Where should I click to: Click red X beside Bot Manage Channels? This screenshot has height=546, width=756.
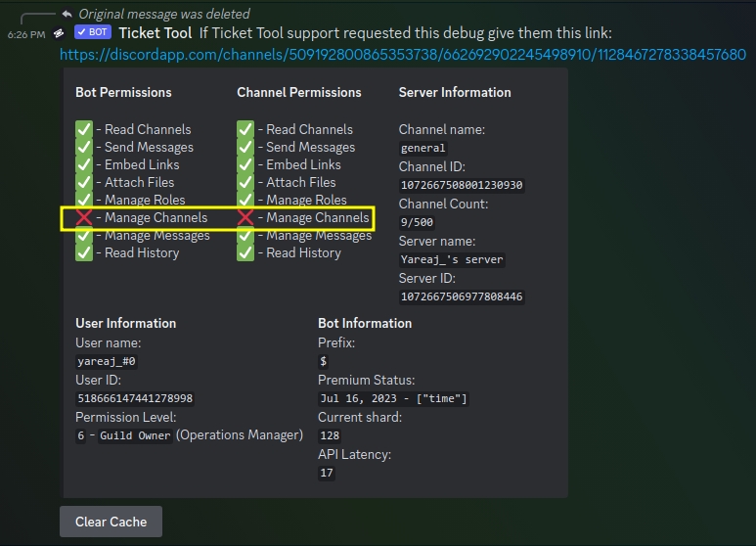pos(84,217)
